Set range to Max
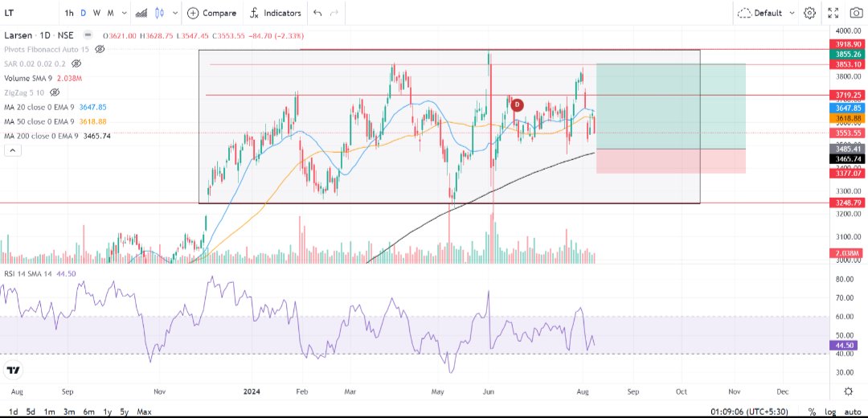Image resolution: width=868 pixels, height=418 pixels. pos(144,412)
